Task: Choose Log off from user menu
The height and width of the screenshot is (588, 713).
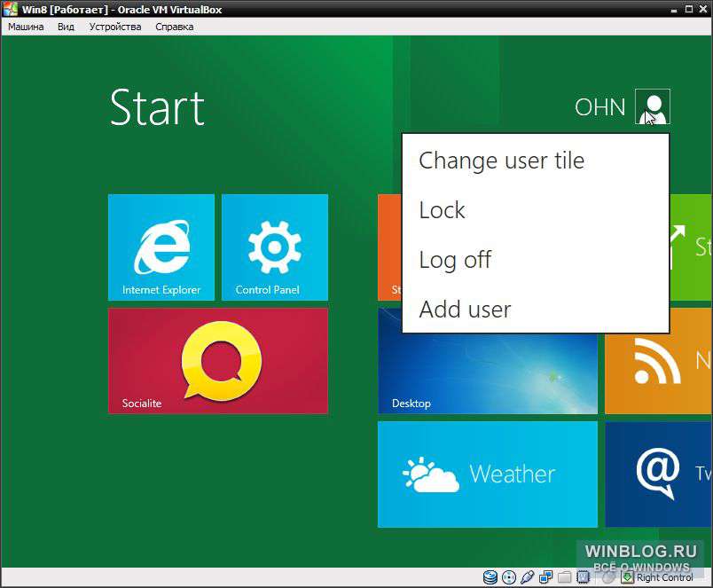Action: point(455,260)
